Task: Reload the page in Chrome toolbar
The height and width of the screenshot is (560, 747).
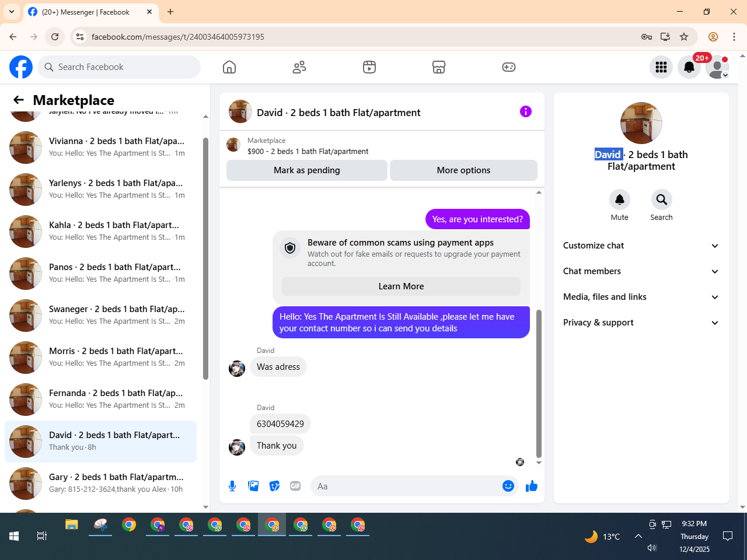Action: 55,37
